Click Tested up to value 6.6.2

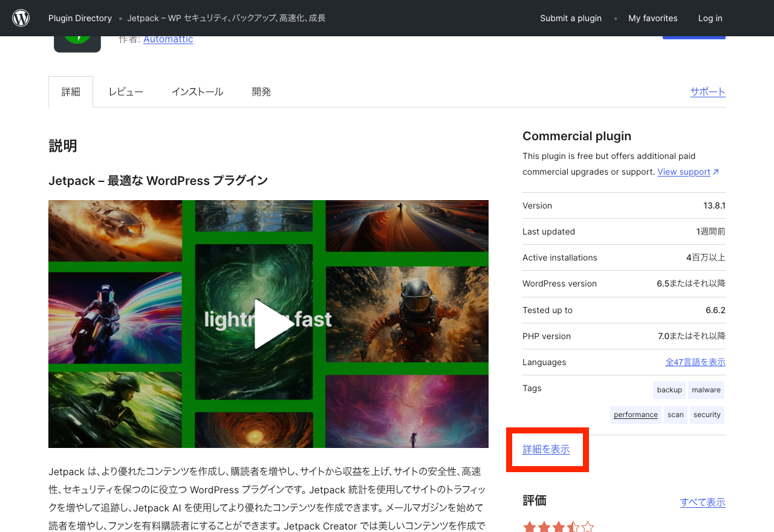(x=715, y=310)
